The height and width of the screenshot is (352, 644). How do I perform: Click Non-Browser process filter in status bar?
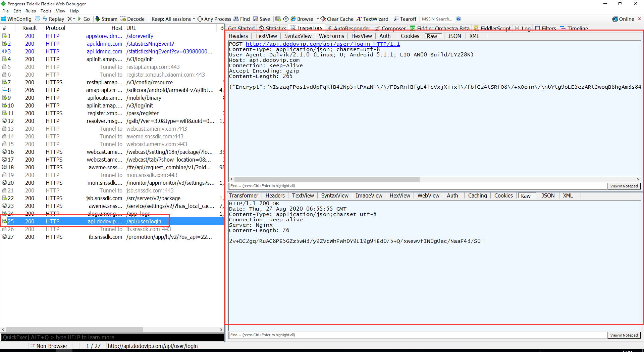point(49,346)
